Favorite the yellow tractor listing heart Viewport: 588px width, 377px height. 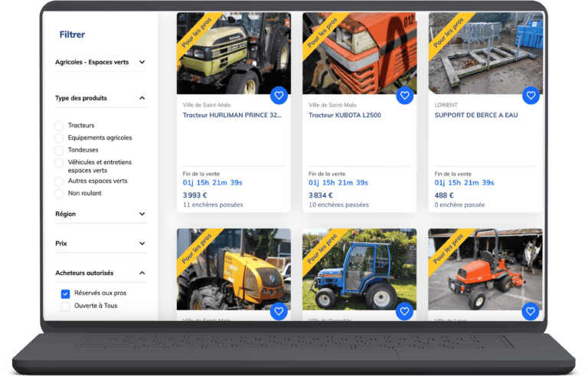pos(279,311)
